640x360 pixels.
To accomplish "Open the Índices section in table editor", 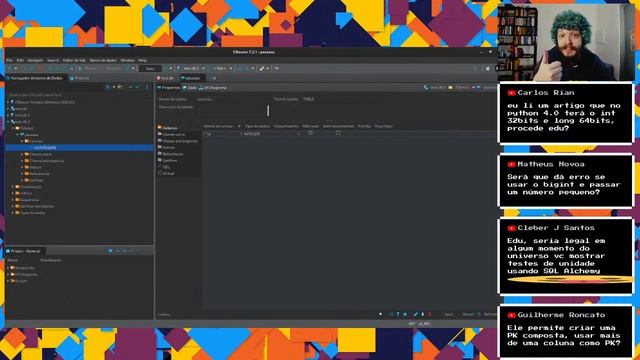I will coord(167,147).
